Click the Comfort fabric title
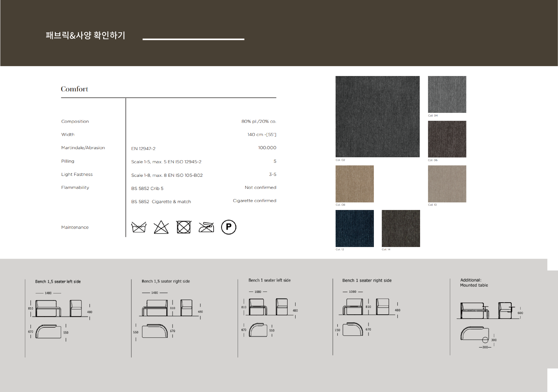The height and width of the screenshot is (392, 558). click(74, 89)
